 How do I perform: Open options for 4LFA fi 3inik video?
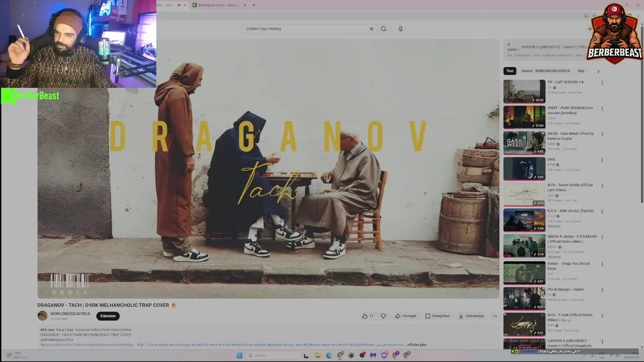click(602, 316)
